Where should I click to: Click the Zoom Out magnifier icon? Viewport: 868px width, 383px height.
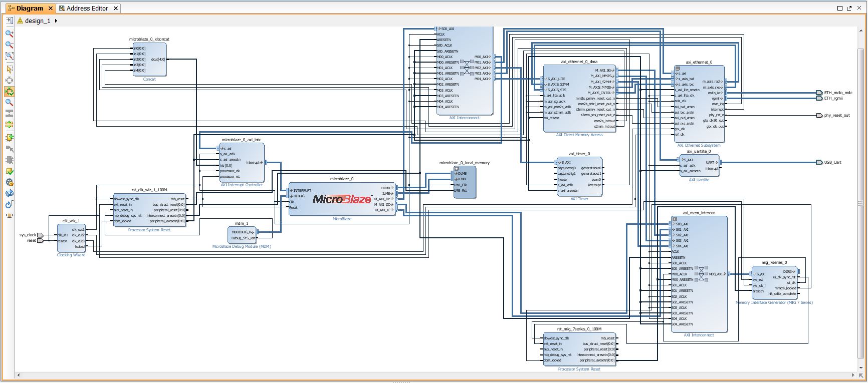coord(9,45)
